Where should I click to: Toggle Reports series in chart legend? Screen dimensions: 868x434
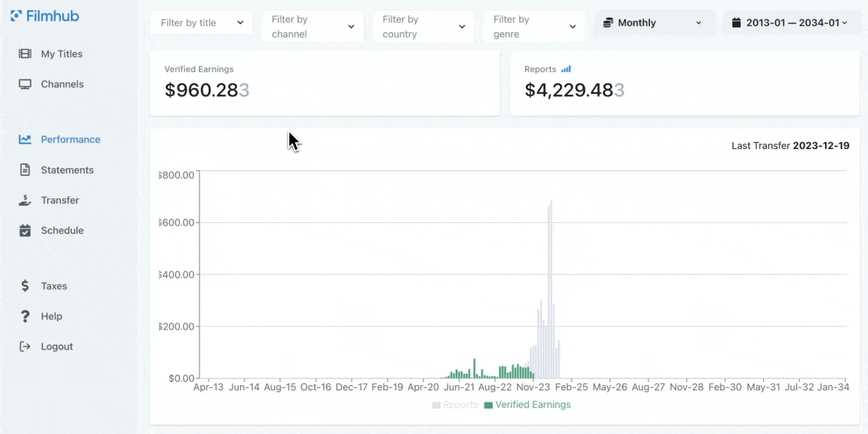click(454, 405)
